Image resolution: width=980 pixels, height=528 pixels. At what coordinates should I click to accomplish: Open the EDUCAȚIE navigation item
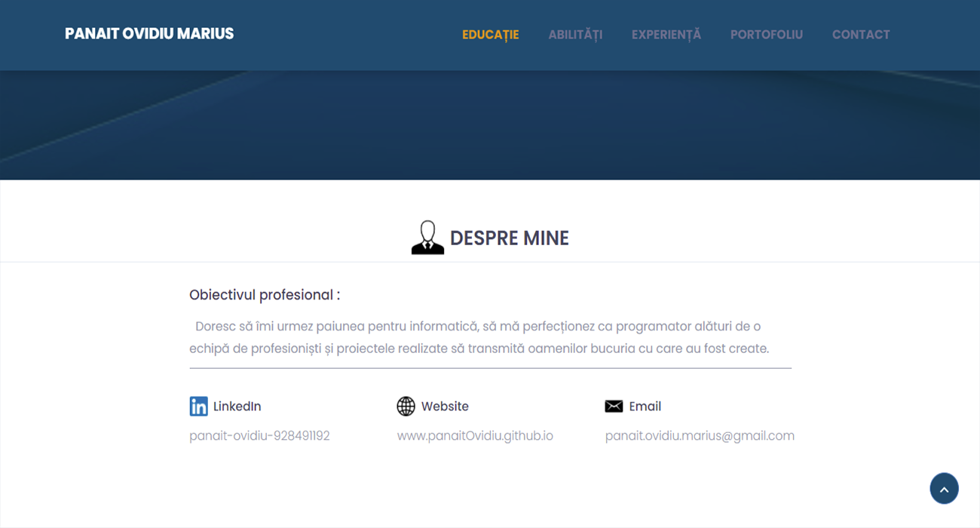coord(491,35)
